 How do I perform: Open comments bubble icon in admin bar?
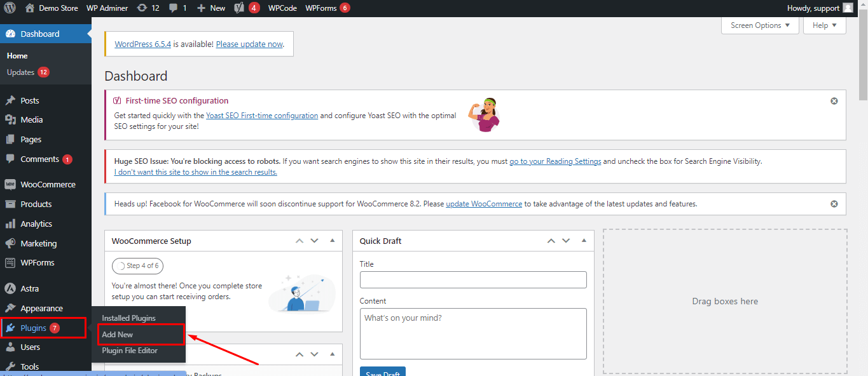[x=174, y=8]
